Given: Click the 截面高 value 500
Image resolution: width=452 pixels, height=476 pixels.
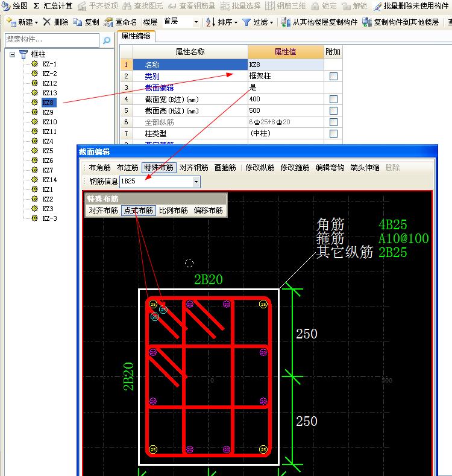Looking at the screenshot, I should click(x=286, y=110).
